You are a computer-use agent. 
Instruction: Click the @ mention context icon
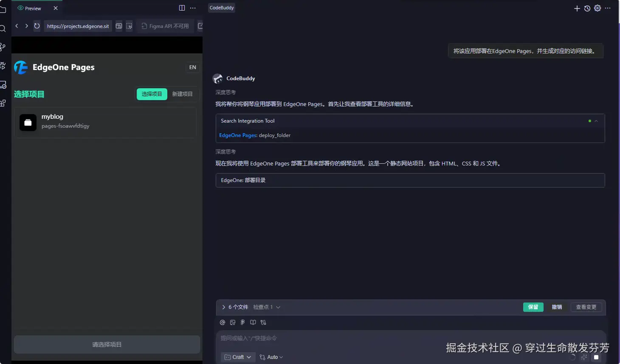(223, 322)
